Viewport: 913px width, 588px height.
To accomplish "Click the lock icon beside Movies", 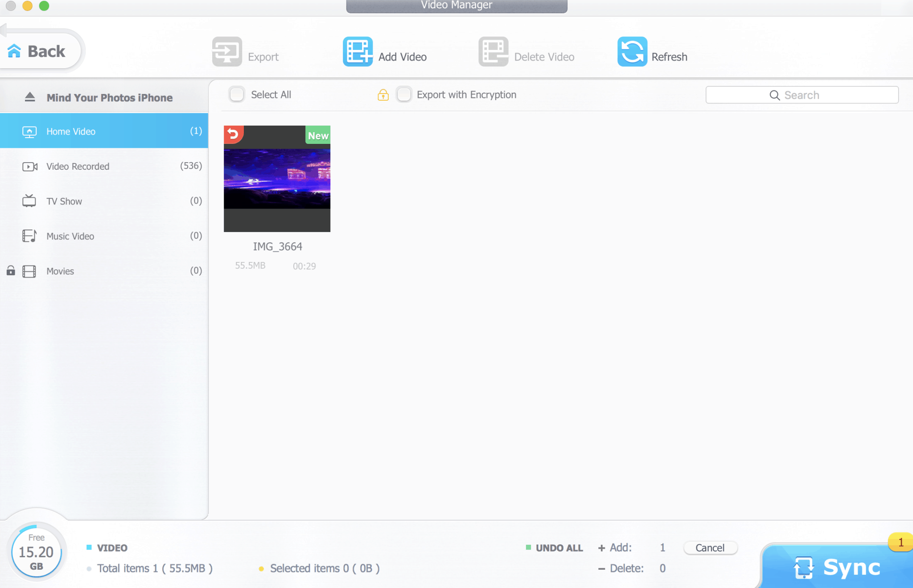I will click(x=10, y=271).
